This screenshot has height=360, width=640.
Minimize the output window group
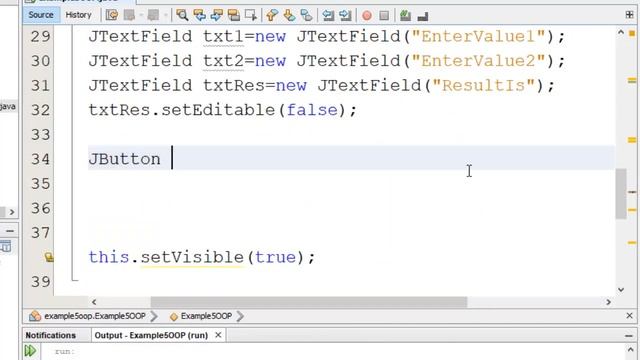[629, 336]
